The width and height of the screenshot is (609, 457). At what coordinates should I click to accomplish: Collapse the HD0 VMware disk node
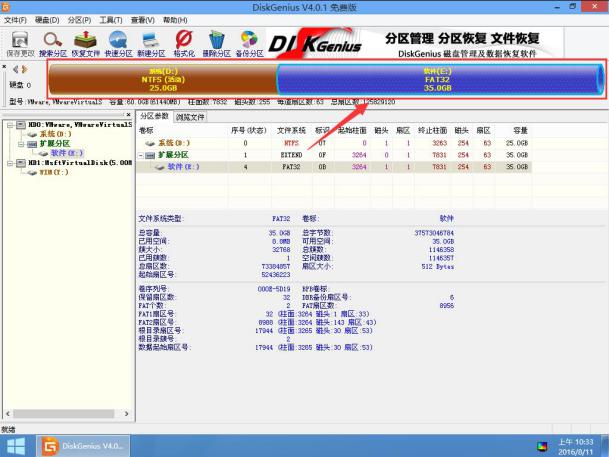coord(10,125)
